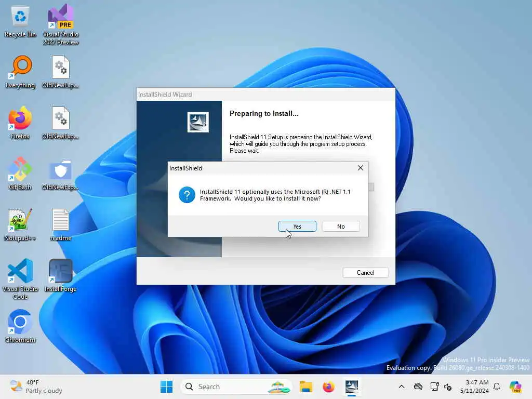Viewport: 532px width, 399px height.
Task: Select the Chromium desktop shortcut
Action: point(20,326)
